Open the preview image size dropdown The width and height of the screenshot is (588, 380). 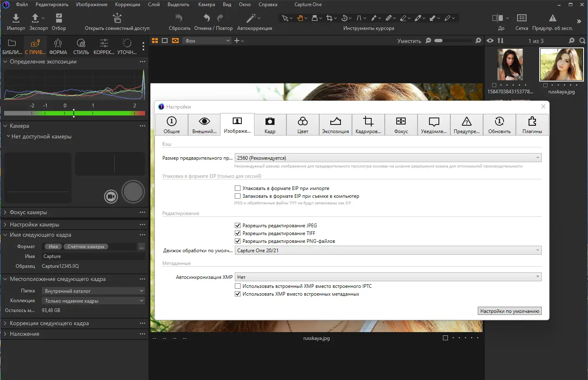[x=388, y=158]
